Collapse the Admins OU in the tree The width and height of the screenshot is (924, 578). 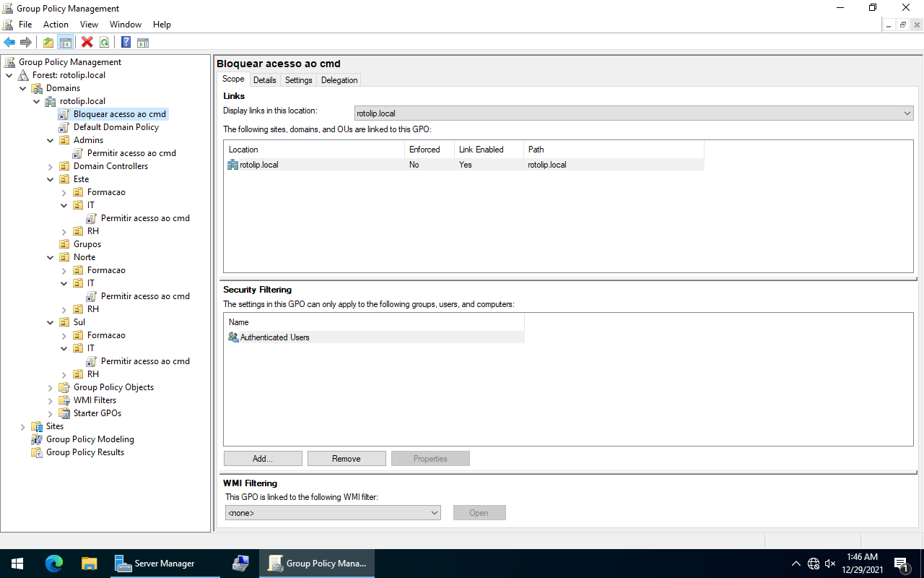[51, 140]
